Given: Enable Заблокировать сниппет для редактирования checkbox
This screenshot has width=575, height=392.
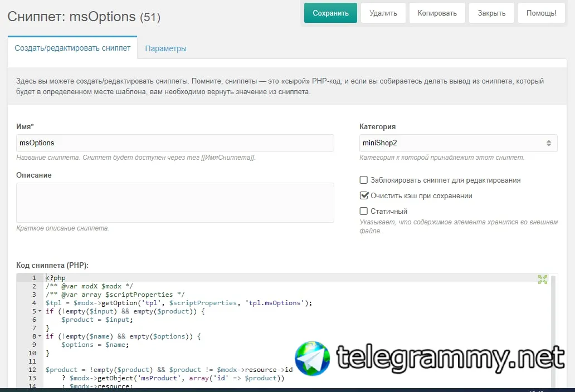Looking at the screenshot, I should tap(363, 180).
